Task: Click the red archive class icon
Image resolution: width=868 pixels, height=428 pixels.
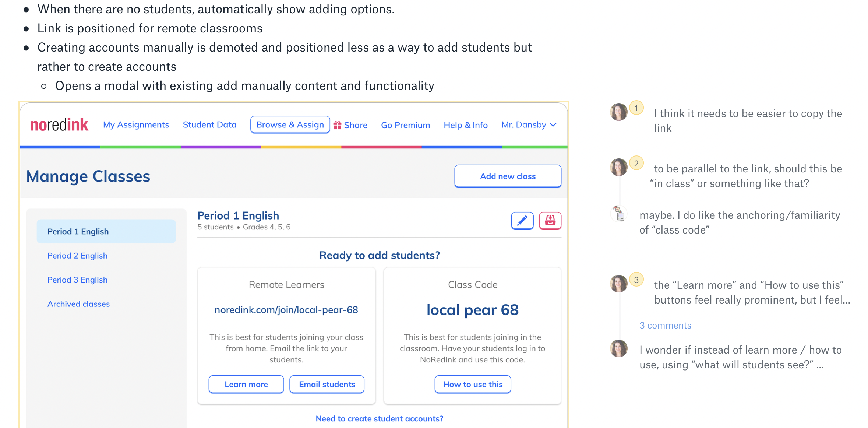Action: (x=550, y=221)
